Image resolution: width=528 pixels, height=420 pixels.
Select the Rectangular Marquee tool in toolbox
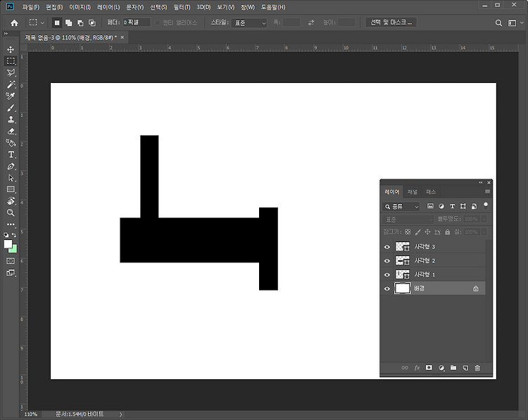click(11, 61)
